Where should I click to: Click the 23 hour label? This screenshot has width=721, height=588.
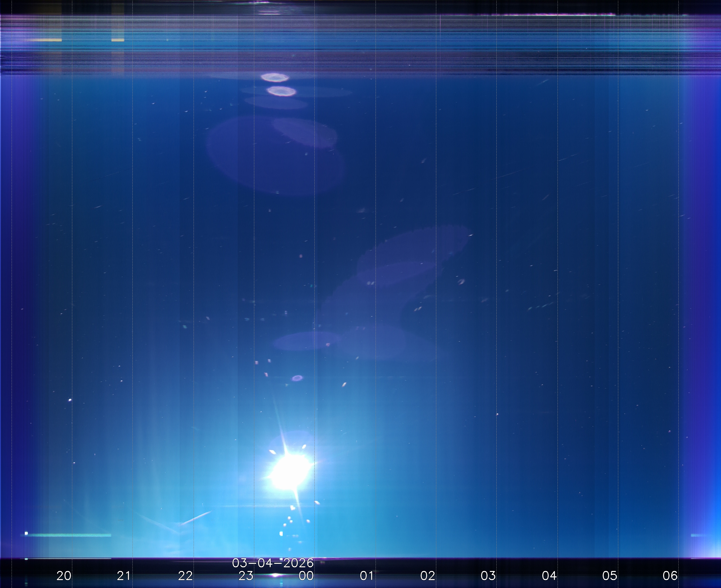click(x=246, y=575)
